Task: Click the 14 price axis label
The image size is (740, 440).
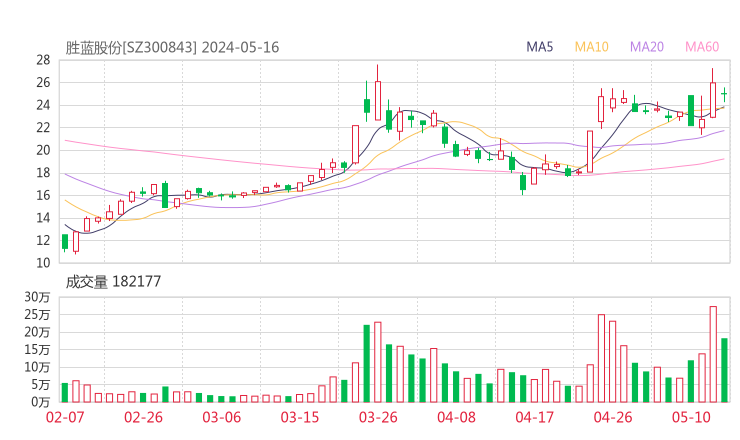Action: [x=43, y=218]
